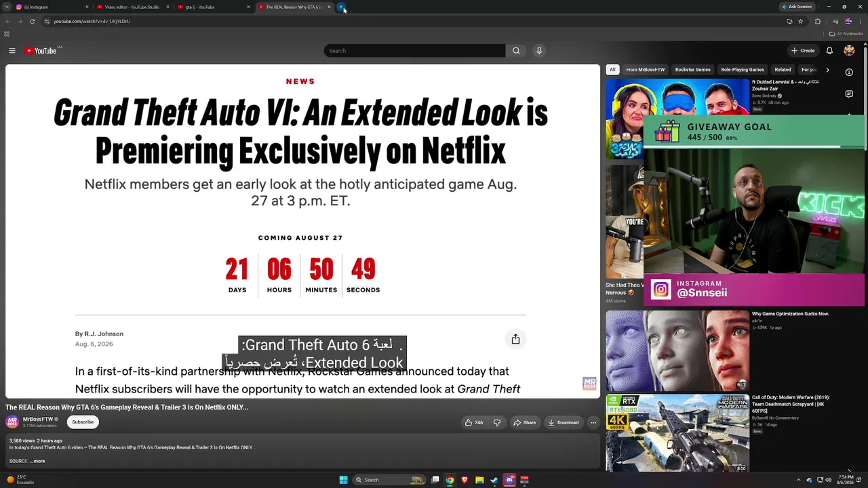Subscribe to MrBossFTW channel
868x488 pixels.
point(83,422)
